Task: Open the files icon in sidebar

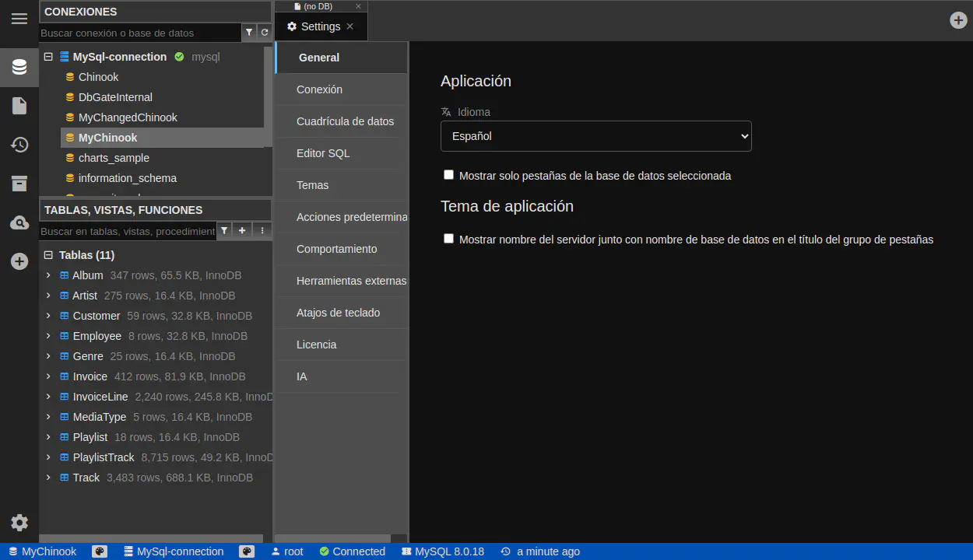Action: coord(19,106)
